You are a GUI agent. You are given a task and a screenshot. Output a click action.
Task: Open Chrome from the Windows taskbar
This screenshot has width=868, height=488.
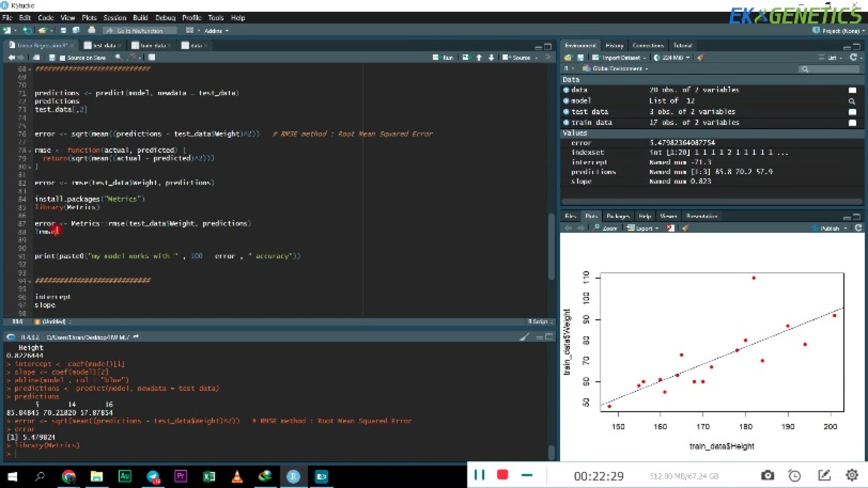tap(69, 476)
